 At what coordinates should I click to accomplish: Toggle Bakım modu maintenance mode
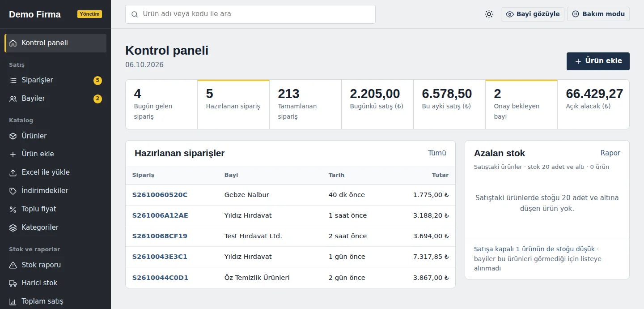[598, 14]
